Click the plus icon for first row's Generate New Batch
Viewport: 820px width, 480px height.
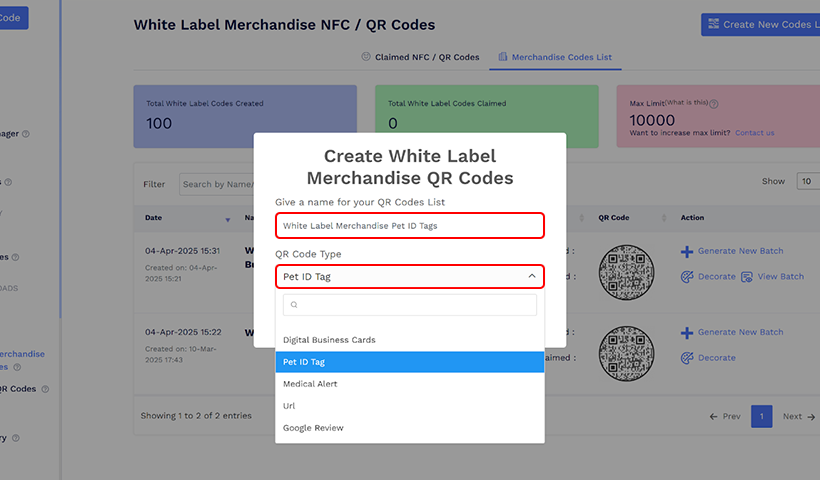pos(687,251)
